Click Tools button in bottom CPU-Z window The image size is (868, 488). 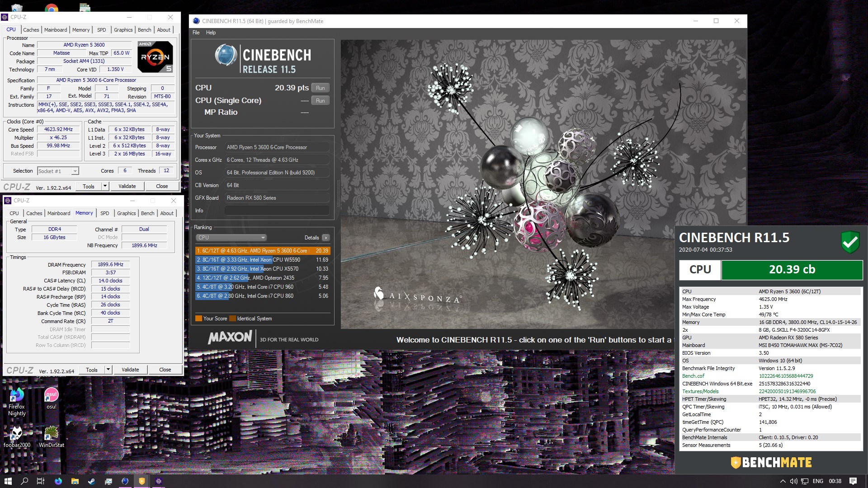(92, 370)
